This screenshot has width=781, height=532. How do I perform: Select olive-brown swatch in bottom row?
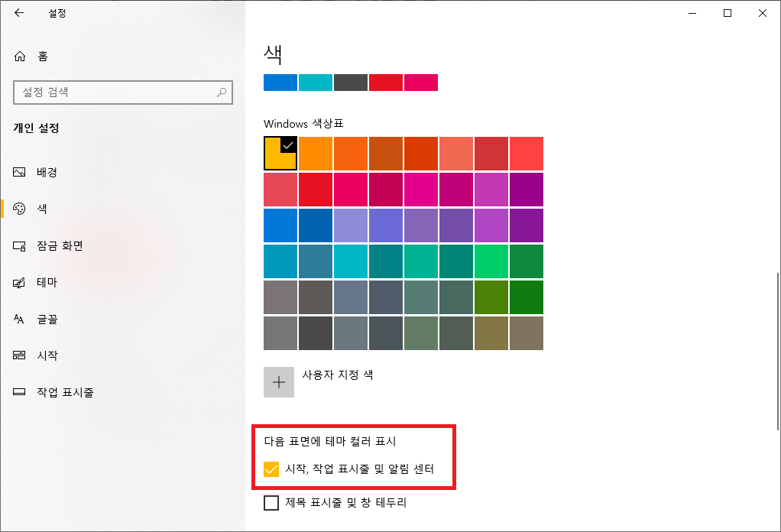tap(491, 332)
